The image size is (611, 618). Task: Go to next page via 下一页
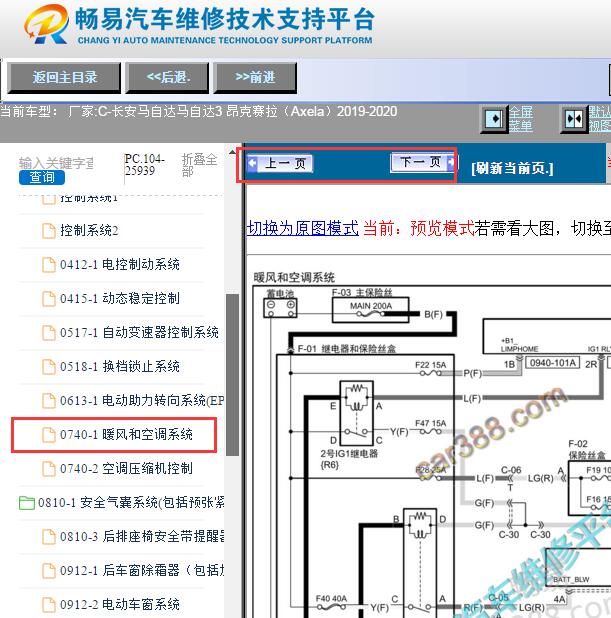(x=422, y=162)
